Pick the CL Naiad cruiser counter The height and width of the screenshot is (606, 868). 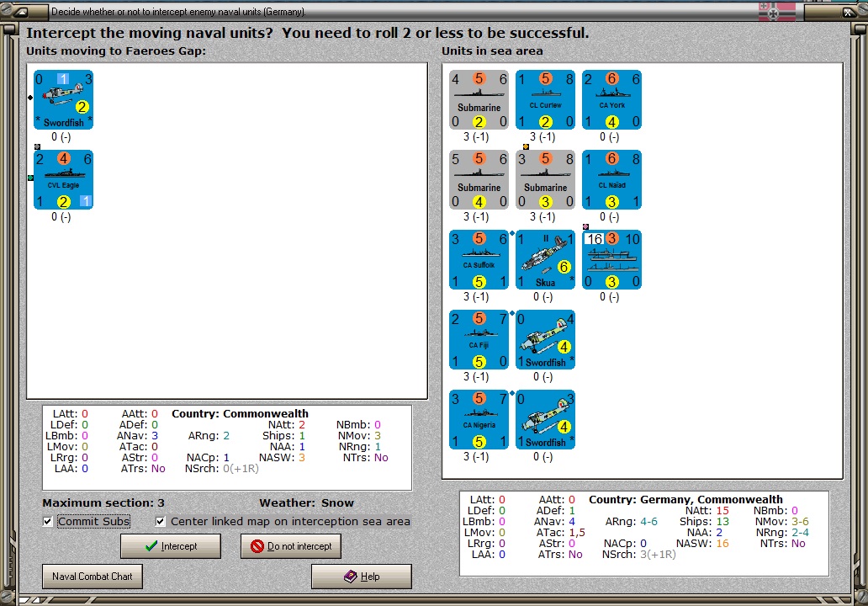611,179
